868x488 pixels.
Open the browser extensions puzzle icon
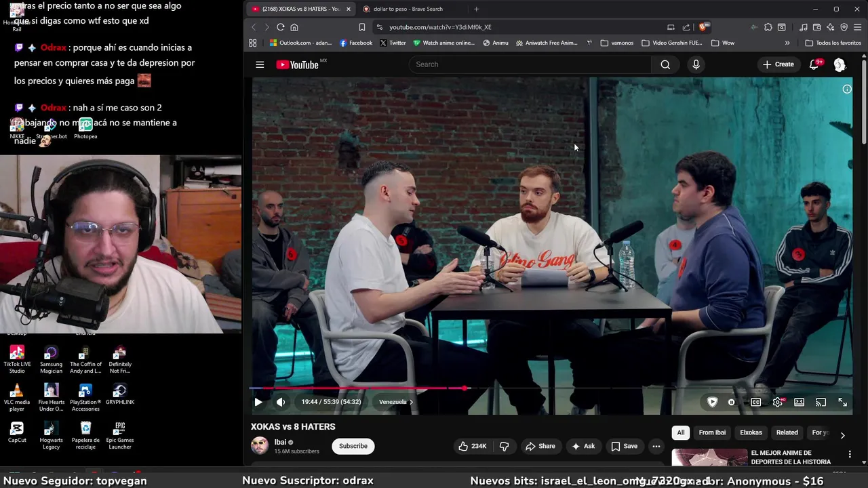pyautogui.click(x=768, y=27)
